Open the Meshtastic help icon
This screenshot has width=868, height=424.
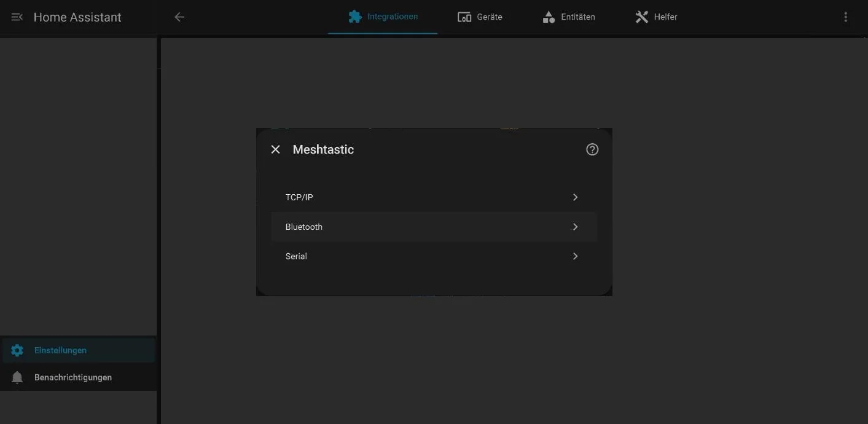pyautogui.click(x=592, y=149)
